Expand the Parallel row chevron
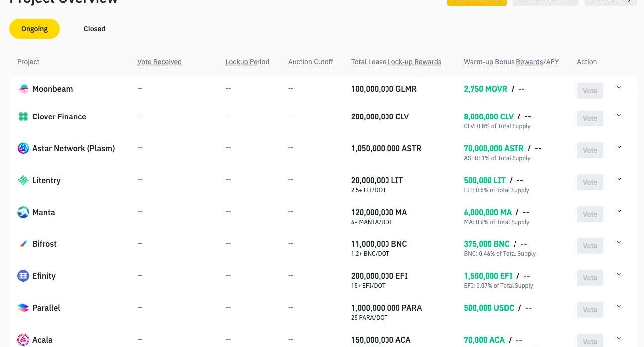The height and width of the screenshot is (347, 644). pos(619,307)
